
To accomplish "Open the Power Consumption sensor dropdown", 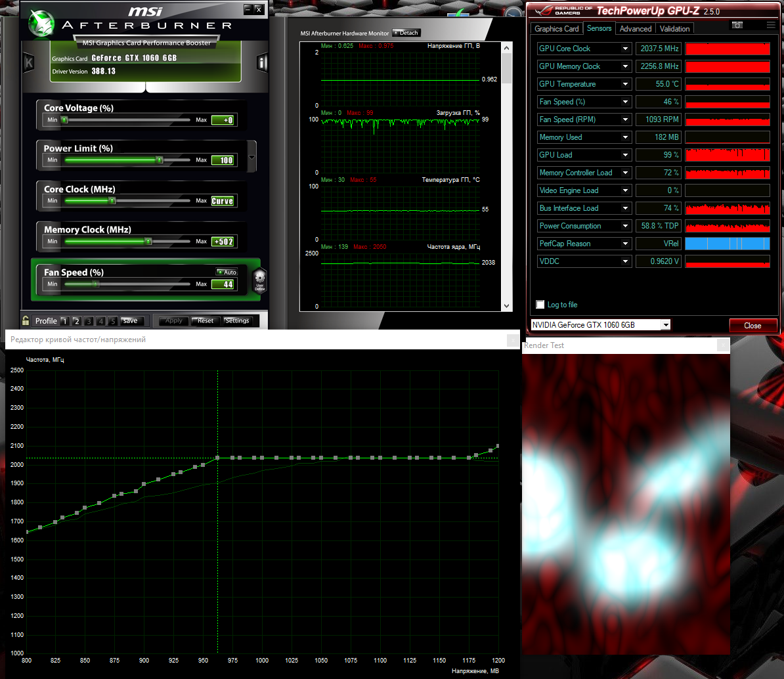I will [625, 226].
